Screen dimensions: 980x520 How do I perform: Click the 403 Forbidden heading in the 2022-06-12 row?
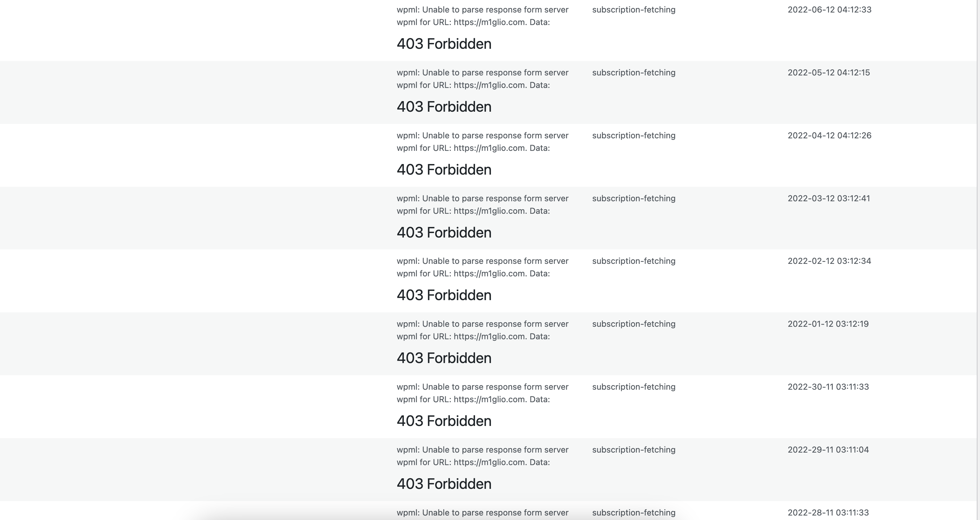point(444,44)
